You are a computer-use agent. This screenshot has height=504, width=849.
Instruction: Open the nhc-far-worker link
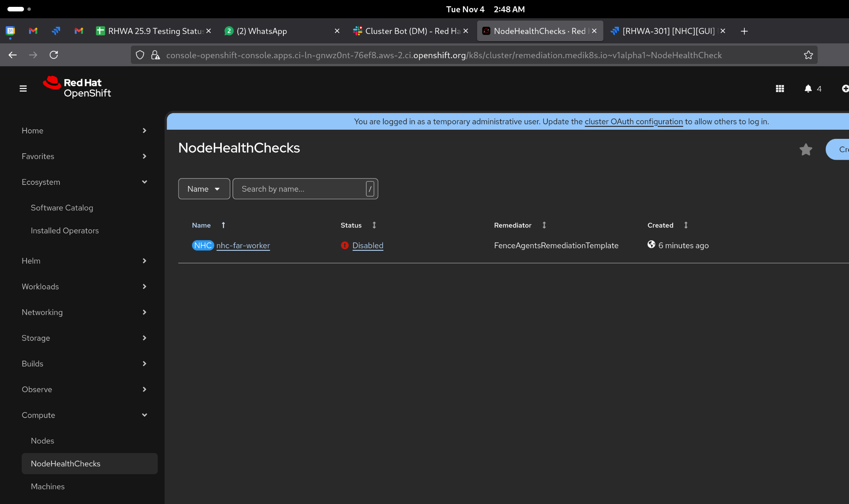click(243, 246)
